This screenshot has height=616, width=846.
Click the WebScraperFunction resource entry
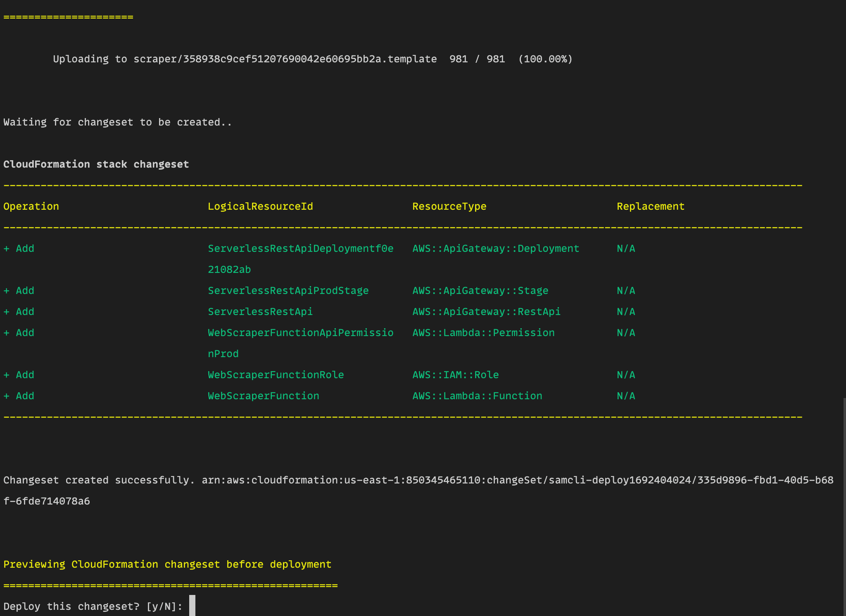(x=263, y=396)
